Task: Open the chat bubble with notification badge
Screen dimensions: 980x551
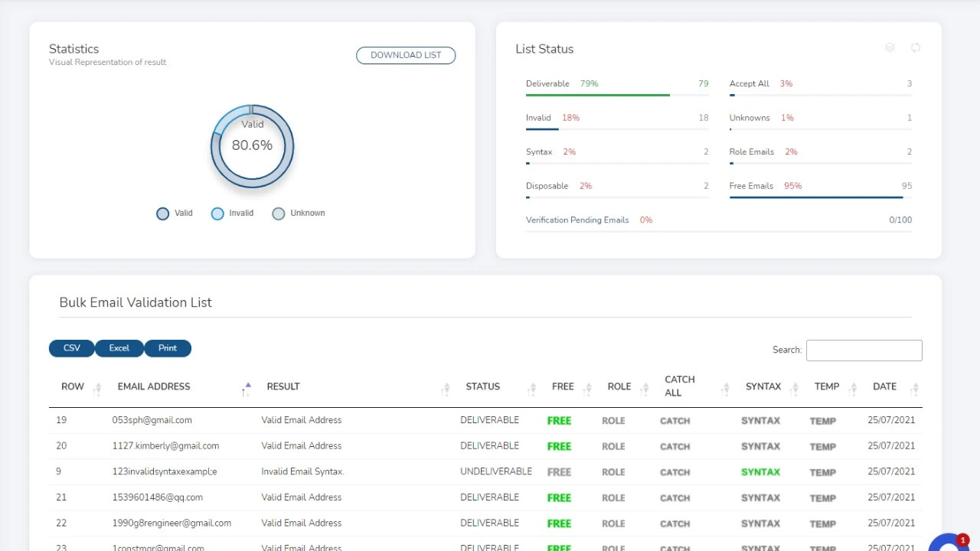Action: [949, 543]
